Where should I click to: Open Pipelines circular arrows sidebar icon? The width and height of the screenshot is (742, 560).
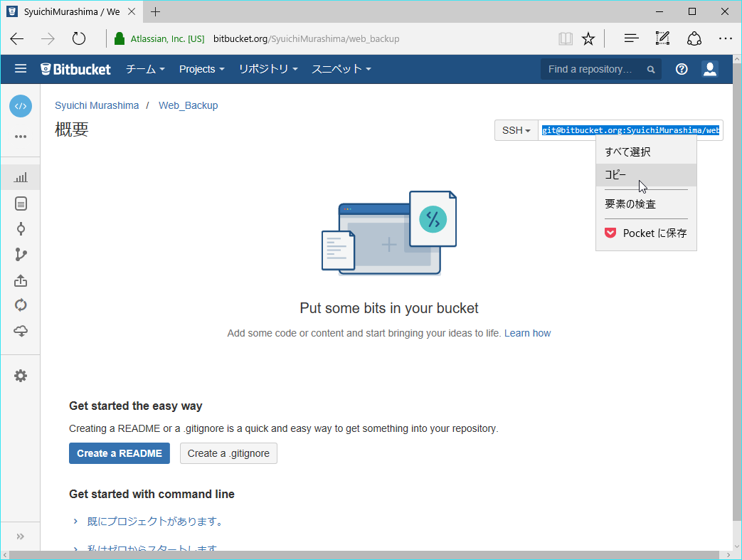click(x=21, y=305)
